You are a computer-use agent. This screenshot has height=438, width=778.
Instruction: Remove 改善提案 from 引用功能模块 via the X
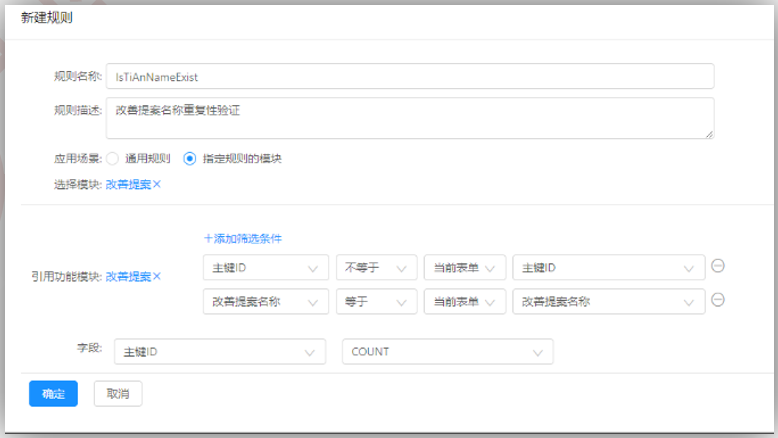pyautogui.click(x=157, y=276)
